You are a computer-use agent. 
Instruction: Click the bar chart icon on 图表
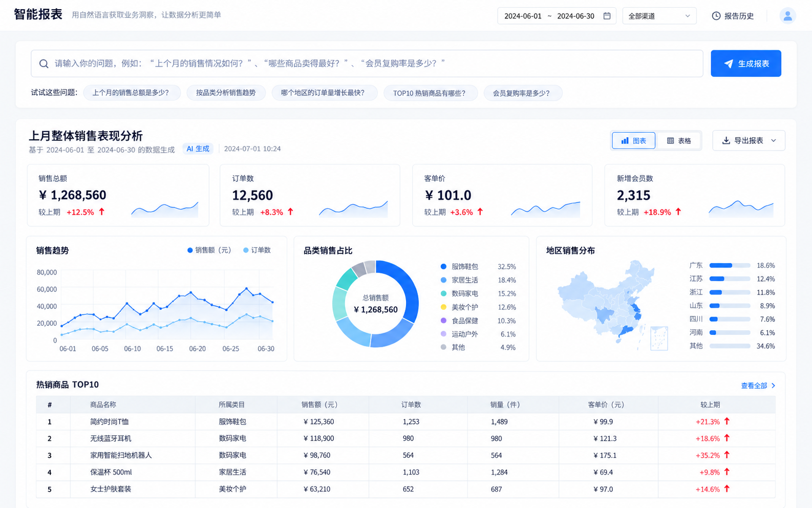click(x=625, y=140)
